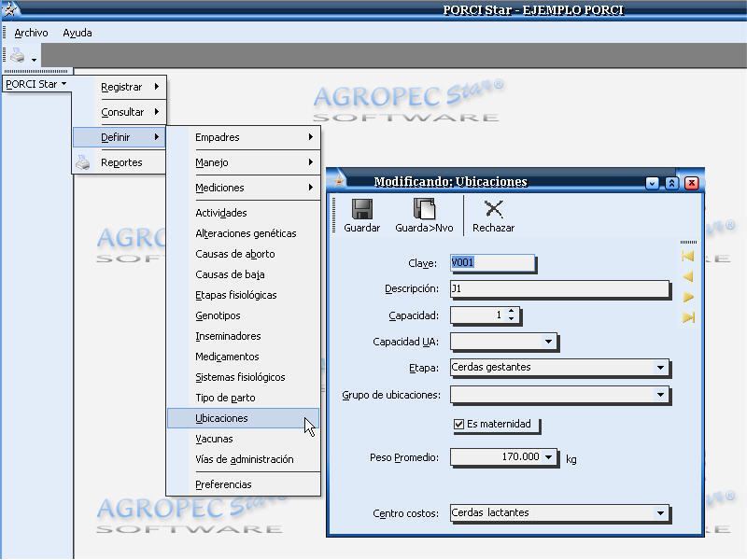Click the Reportes printer icon in menu
Viewport: 747px width, 560px height.
(x=83, y=162)
